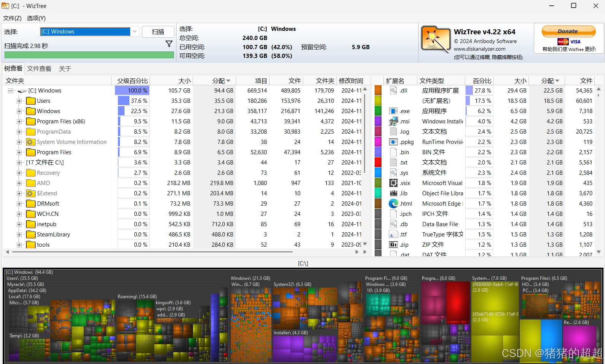The image size is (605, 364).
Task: Click the WizTree wizard wand logo
Action: point(436,39)
